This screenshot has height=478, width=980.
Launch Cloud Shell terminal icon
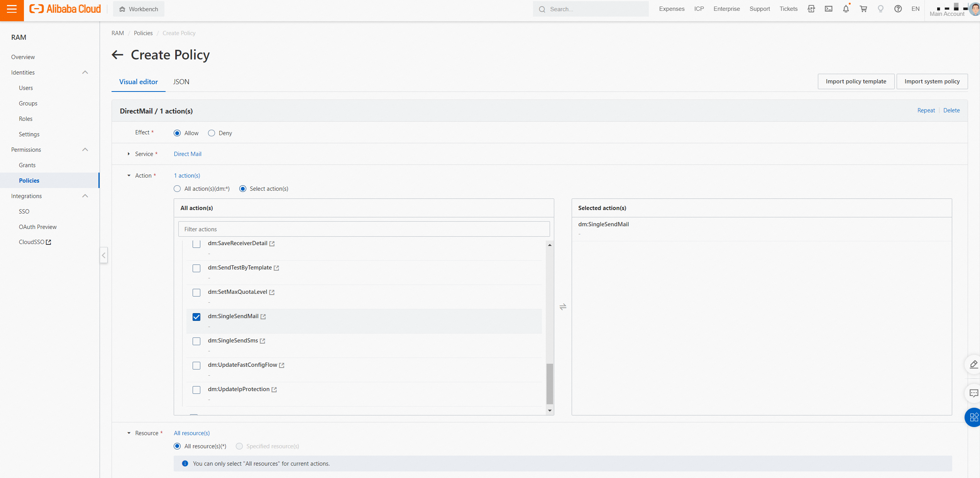point(829,9)
